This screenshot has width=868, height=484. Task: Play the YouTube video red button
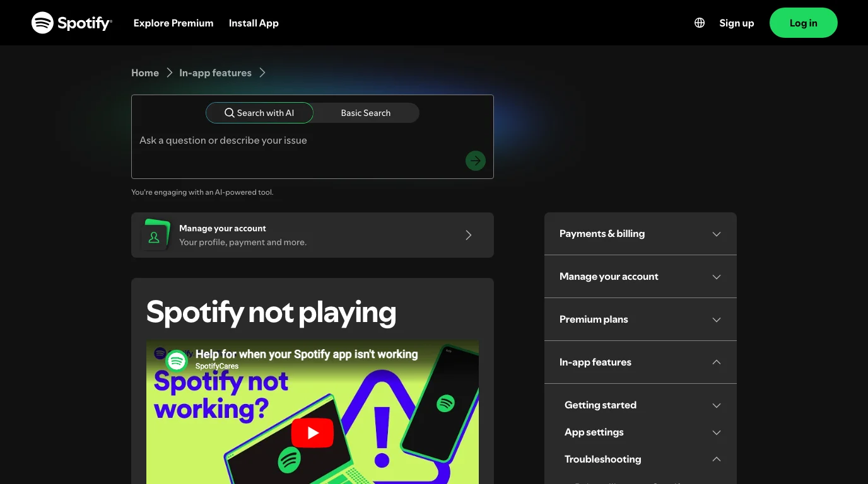point(312,433)
